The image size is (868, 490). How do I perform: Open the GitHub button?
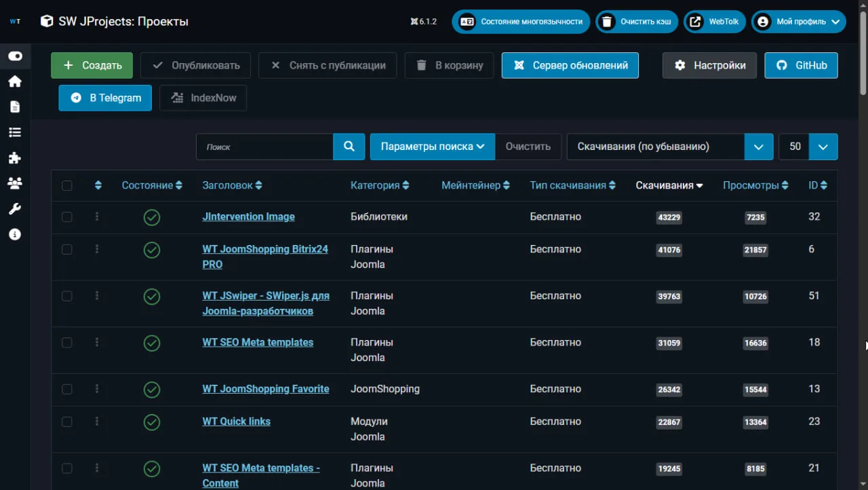[x=801, y=65]
